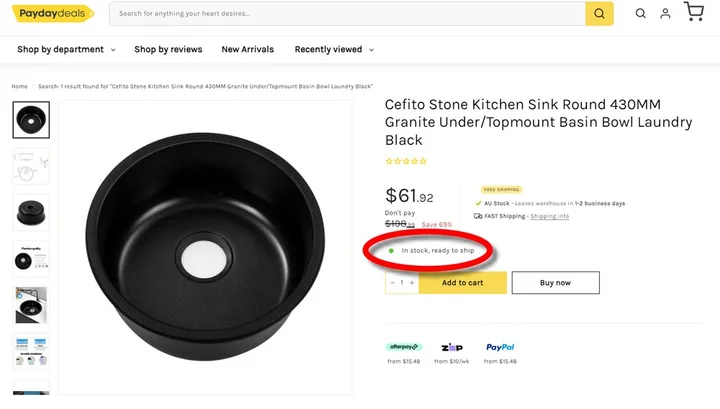
Task: Click the Zip payment logo
Action: 452,347
